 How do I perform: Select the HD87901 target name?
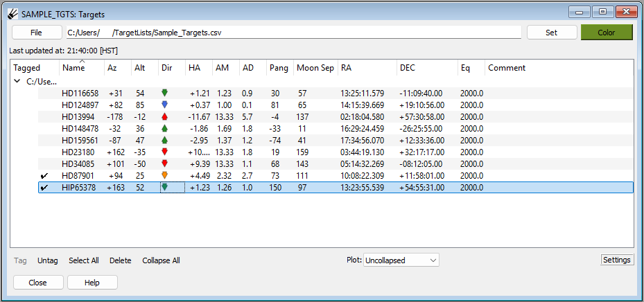(78, 176)
